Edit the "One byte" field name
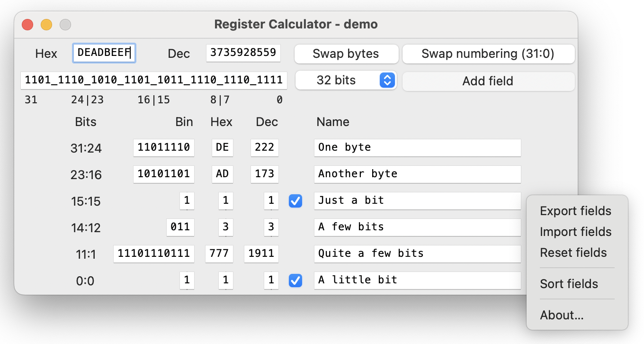 click(x=417, y=147)
